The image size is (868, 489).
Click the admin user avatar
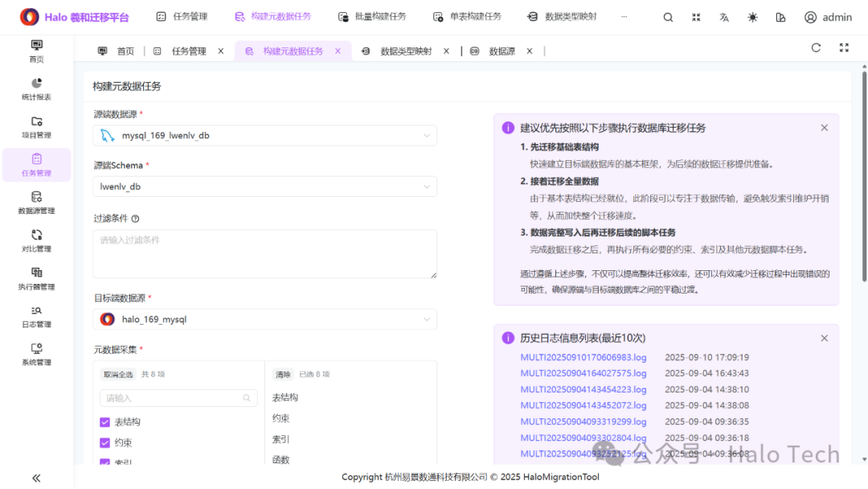810,17
